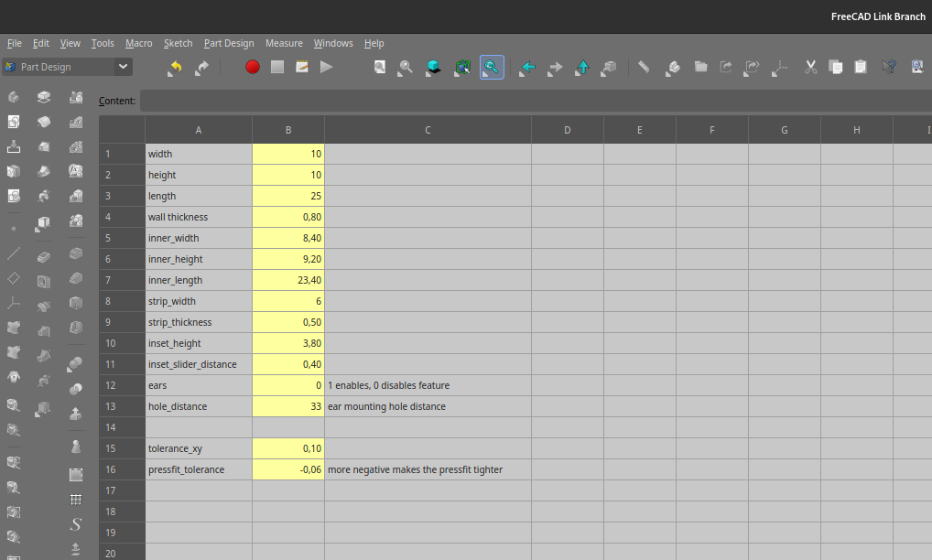Open the Macros notepad-and-pencil icon
The image size is (932, 560).
coord(302,67)
